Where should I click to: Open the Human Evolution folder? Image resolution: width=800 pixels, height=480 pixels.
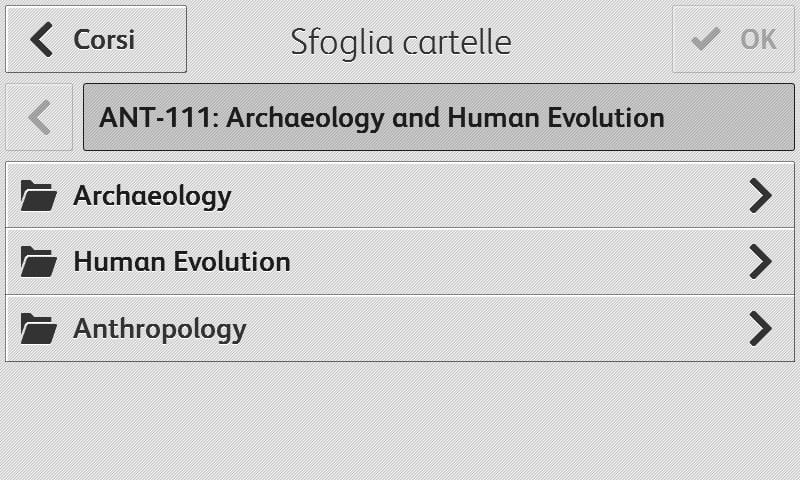pos(400,261)
